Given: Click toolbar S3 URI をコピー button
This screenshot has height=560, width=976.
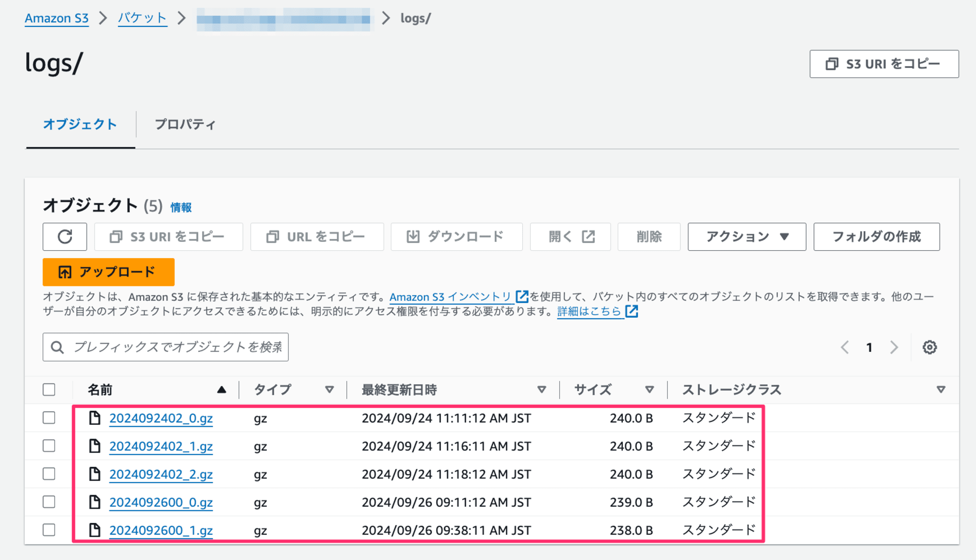Looking at the screenshot, I should coord(168,237).
